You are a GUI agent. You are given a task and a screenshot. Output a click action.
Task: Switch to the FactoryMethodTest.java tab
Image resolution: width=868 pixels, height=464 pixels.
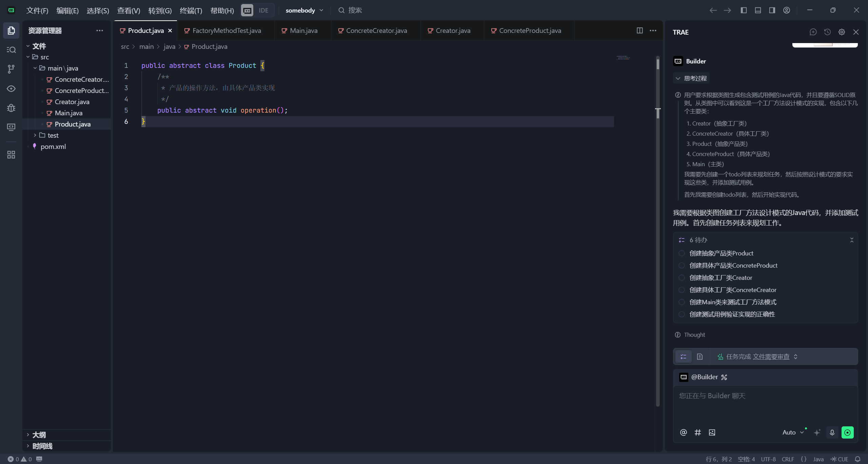pyautogui.click(x=226, y=31)
